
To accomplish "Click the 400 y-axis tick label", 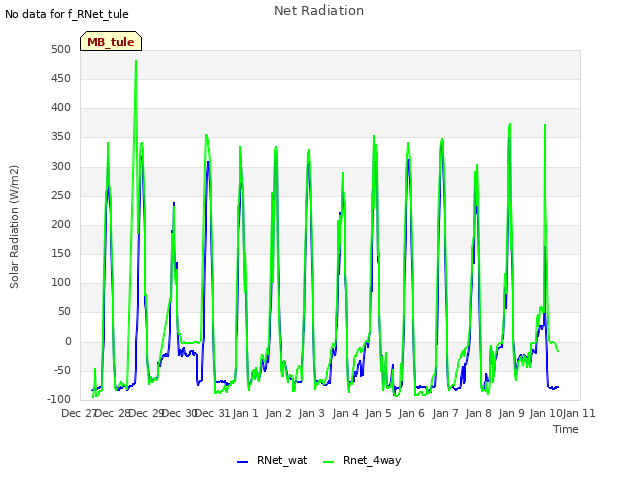I will pyautogui.click(x=61, y=107).
